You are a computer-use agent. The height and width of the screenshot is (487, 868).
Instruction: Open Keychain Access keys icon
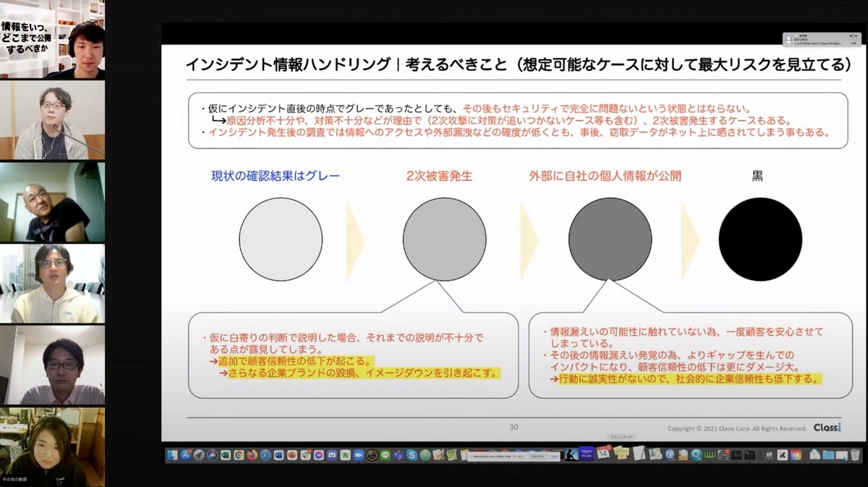pyautogui.click(x=769, y=455)
